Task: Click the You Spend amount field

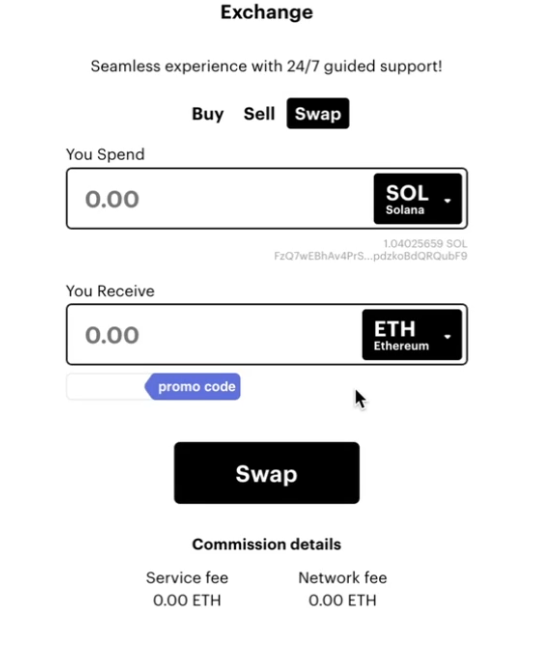Action: click(x=219, y=199)
